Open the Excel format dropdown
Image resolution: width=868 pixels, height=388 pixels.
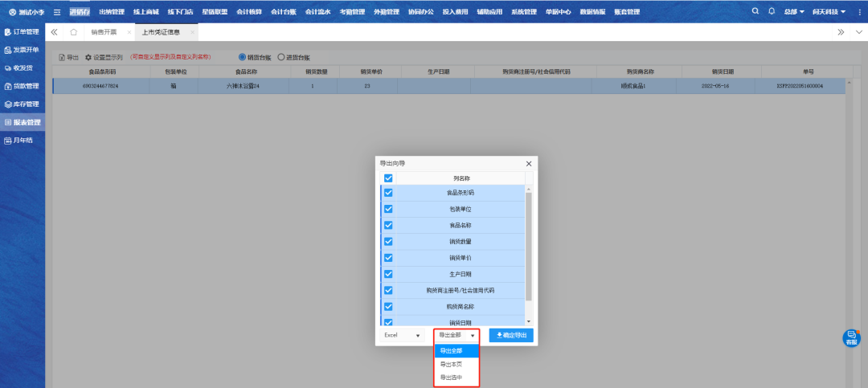402,335
